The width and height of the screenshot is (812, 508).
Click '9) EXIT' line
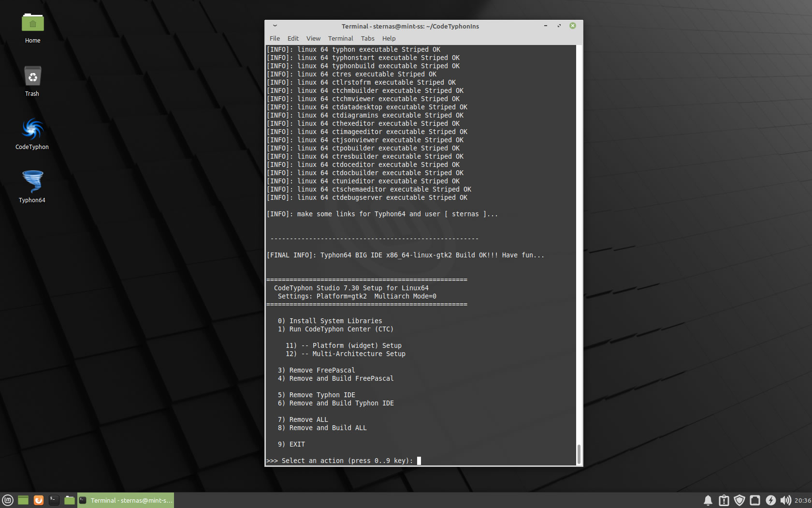tap(291, 444)
